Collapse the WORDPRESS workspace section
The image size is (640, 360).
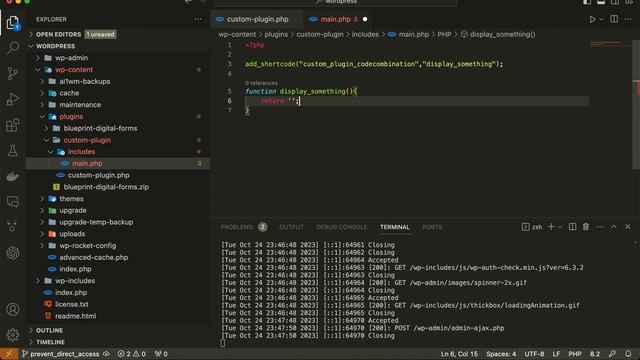(x=31, y=46)
